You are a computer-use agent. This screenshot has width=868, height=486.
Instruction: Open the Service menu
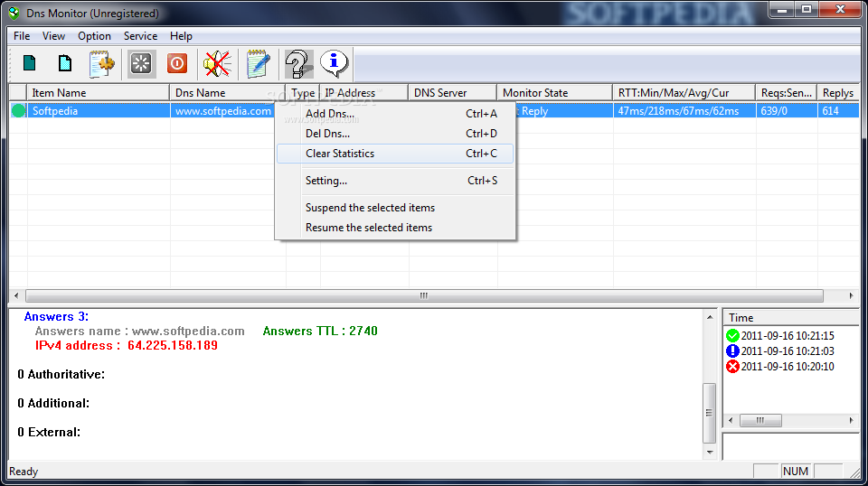[141, 36]
